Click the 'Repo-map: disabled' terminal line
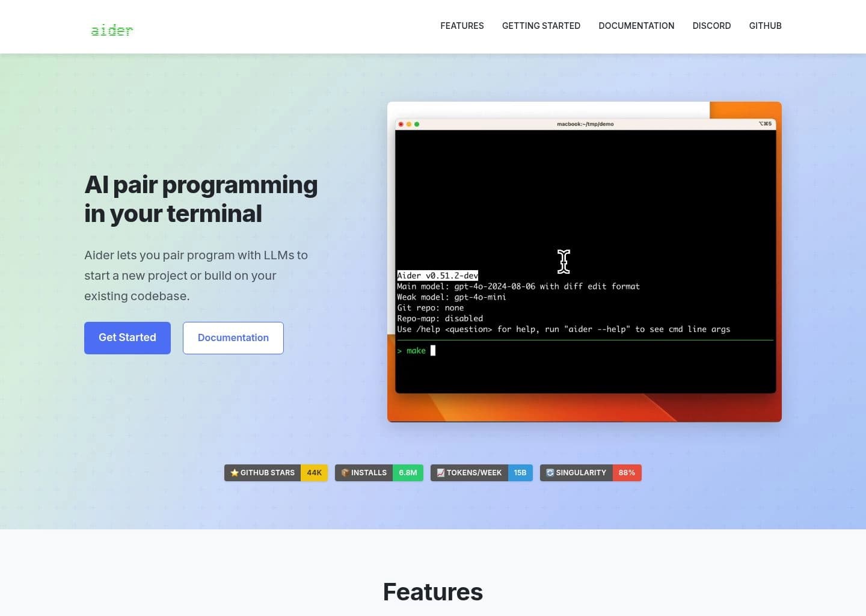The image size is (866, 616). pyautogui.click(x=440, y=319)
